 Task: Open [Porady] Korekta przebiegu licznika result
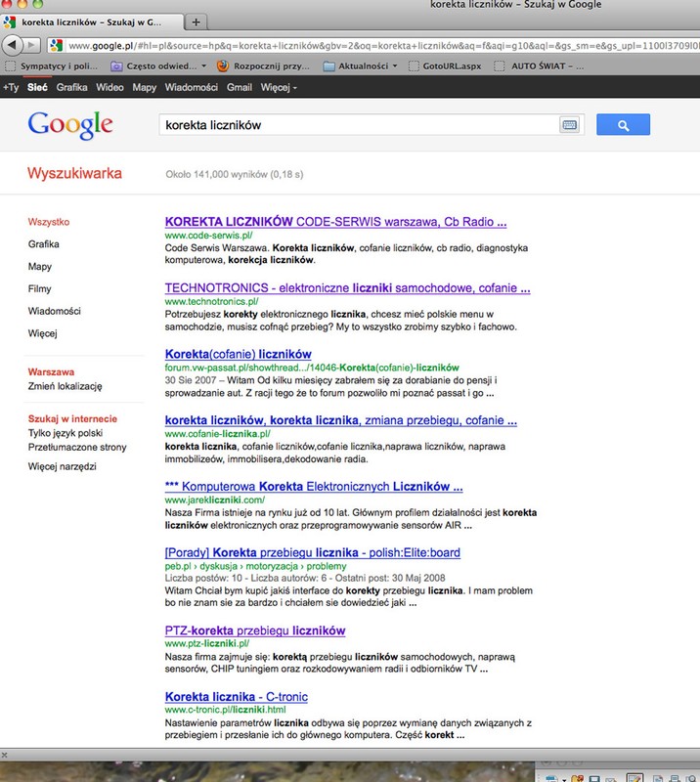312,552
